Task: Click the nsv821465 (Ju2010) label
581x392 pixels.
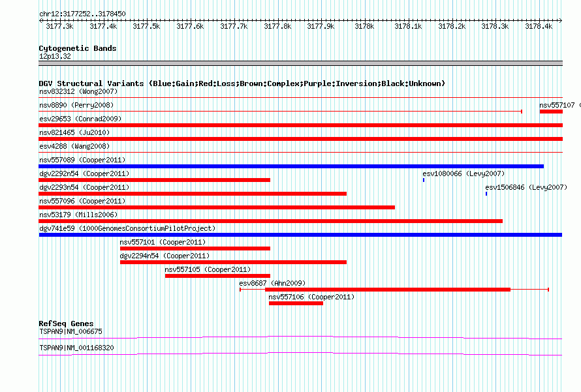Action: point(74,132)
